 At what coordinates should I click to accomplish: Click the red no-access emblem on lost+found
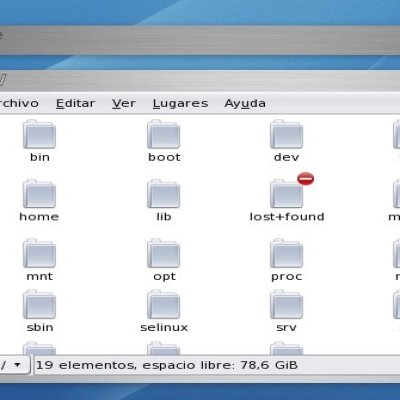pos(306,179)
